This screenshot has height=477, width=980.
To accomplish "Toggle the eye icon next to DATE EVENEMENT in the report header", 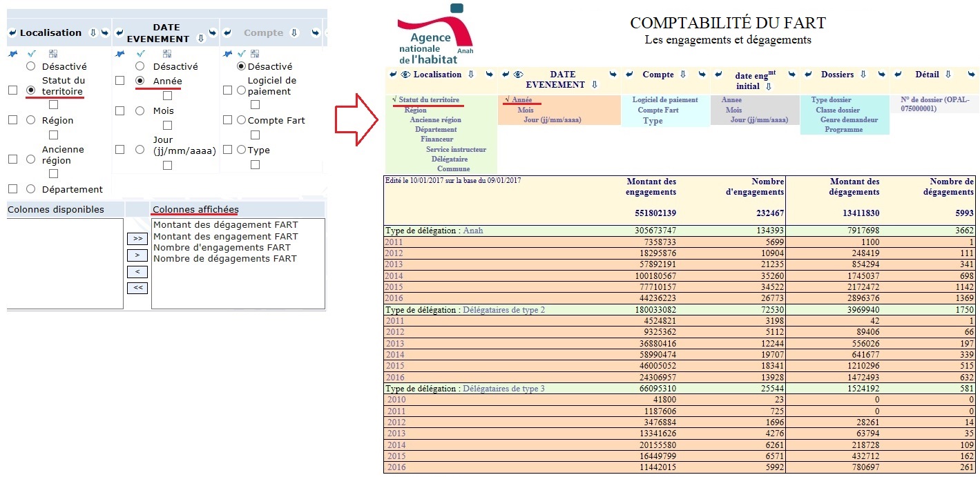I will tap(519, 75).
